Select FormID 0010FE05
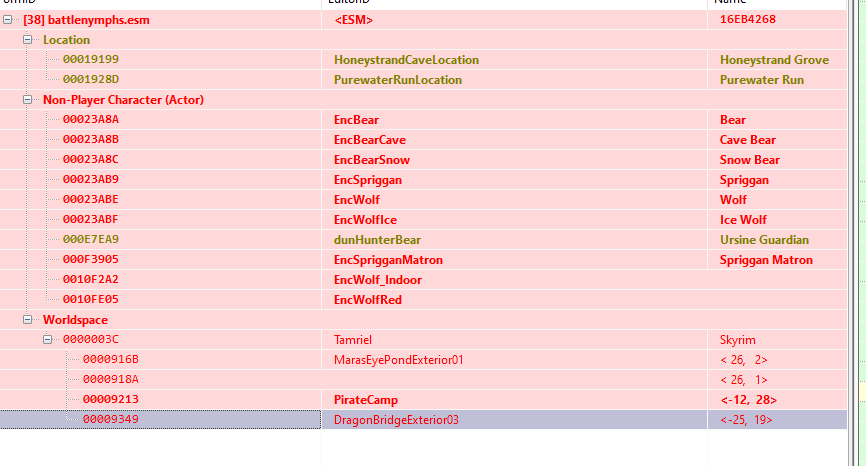866x466 pixels. 91,299
